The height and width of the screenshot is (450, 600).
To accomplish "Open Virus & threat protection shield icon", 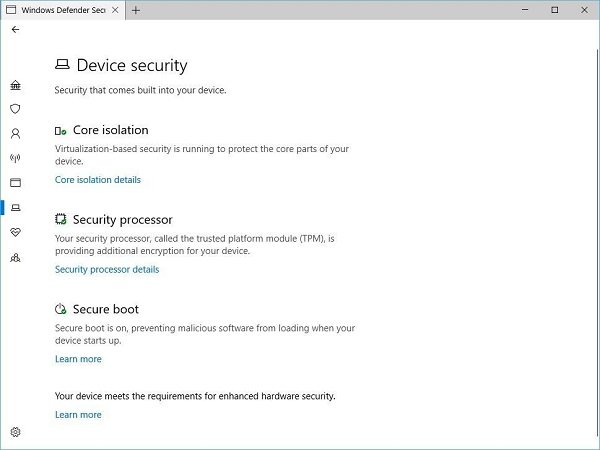I will (15, 108).
